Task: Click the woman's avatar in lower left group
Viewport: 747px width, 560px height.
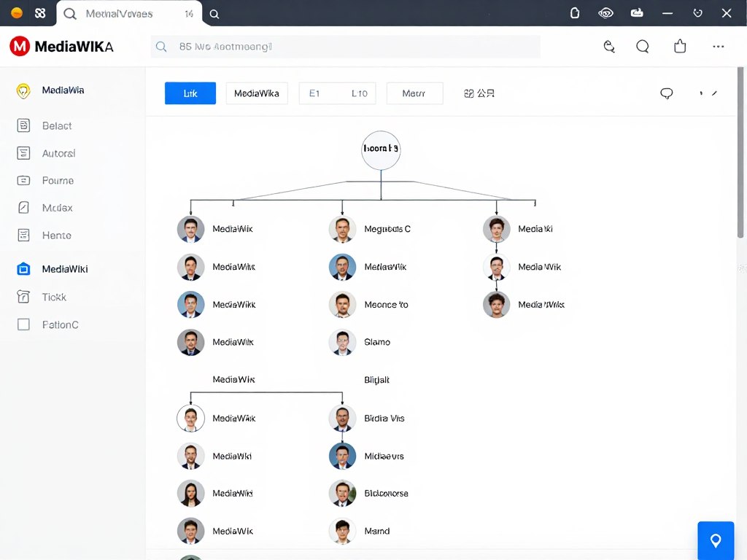Action: click(190, 494)
